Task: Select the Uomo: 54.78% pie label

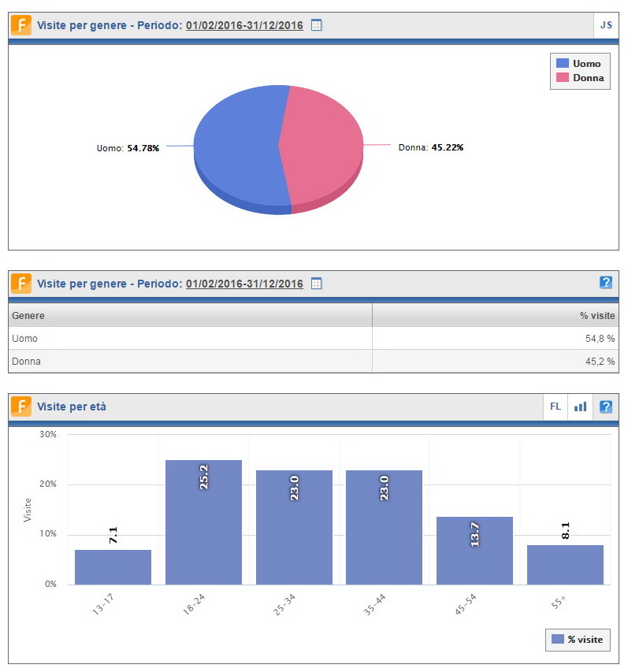Action: click(128, 148)
